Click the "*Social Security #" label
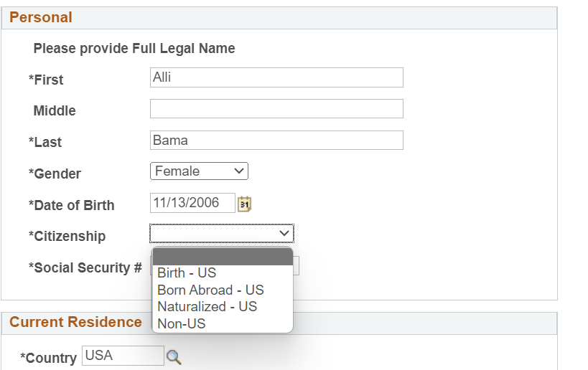 click(85, 268)
